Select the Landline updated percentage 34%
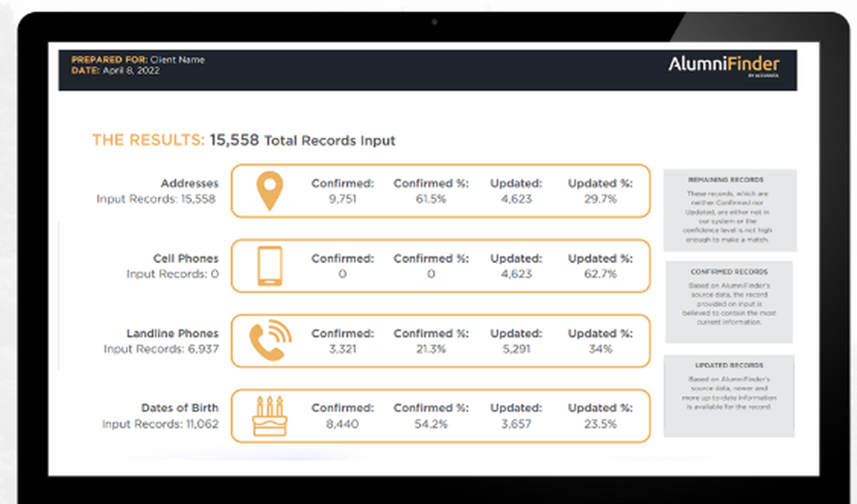 [x=600, y=349]
